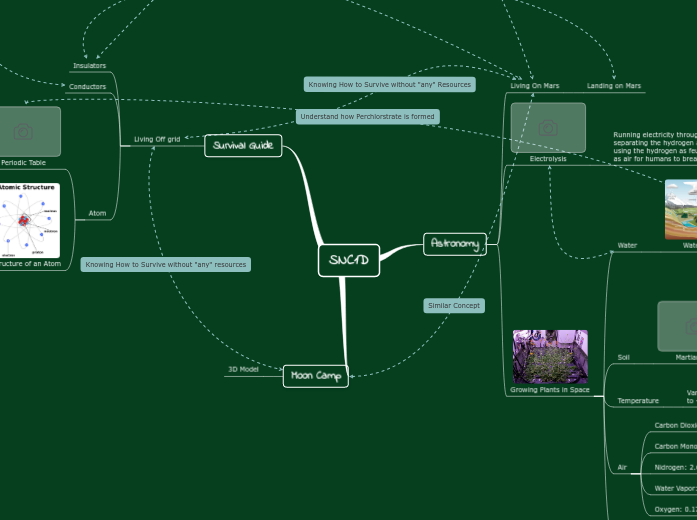
Task: Click the Nitrogen subtopic
Action: pos(676,468)
